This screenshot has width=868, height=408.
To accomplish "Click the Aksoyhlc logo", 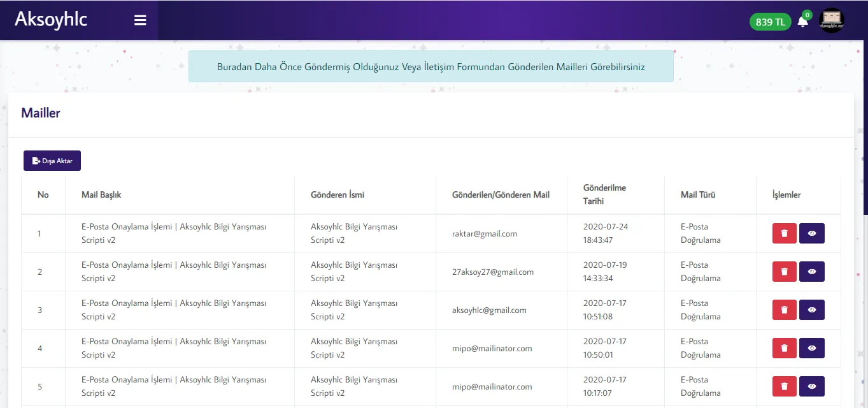I will tap(51, 20).
